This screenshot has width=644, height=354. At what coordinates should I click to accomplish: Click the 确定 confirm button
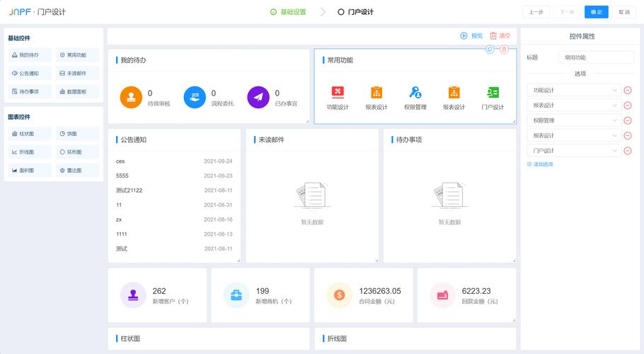tap(596, 12)
